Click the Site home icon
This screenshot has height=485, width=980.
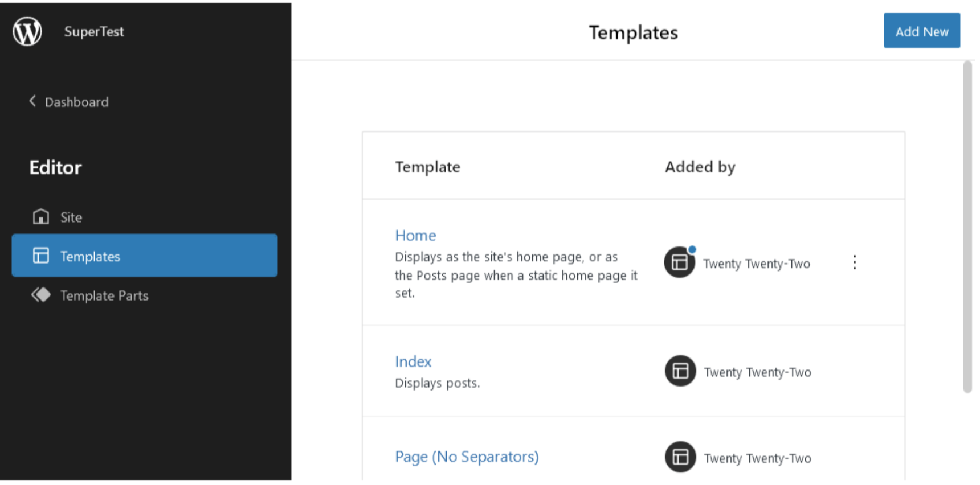pyautogui.click(x=41, y=217)
